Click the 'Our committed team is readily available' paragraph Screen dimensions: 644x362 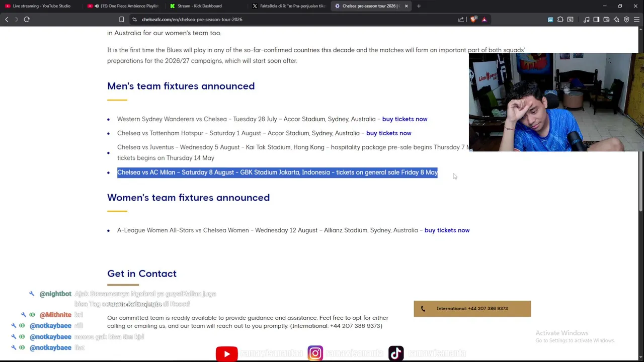pos(248,322)
